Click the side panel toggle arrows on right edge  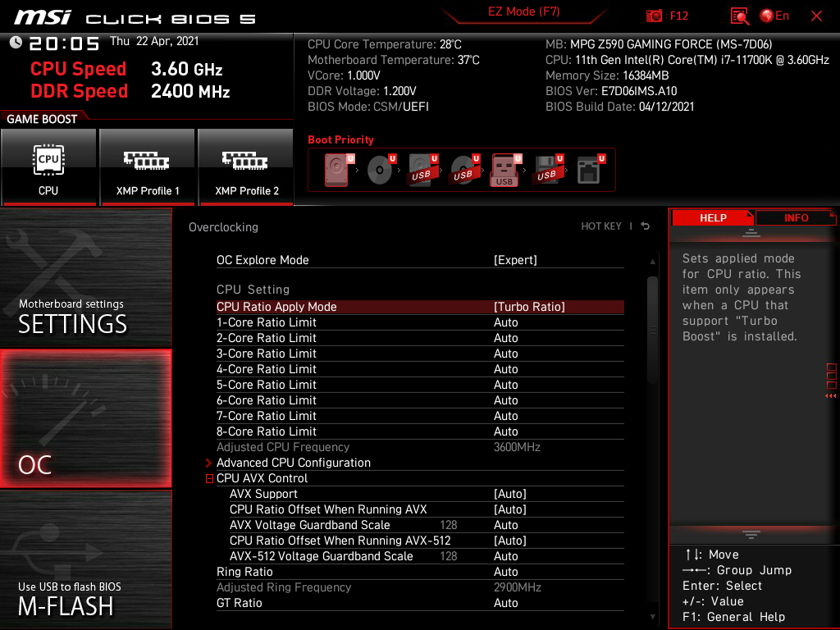click(x=831, y=396)
